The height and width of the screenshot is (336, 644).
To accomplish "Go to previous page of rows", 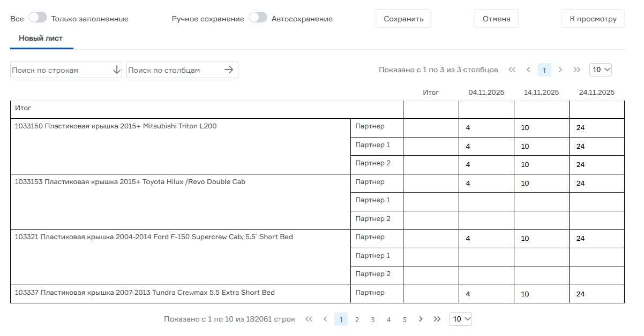I will coord(325,319).
